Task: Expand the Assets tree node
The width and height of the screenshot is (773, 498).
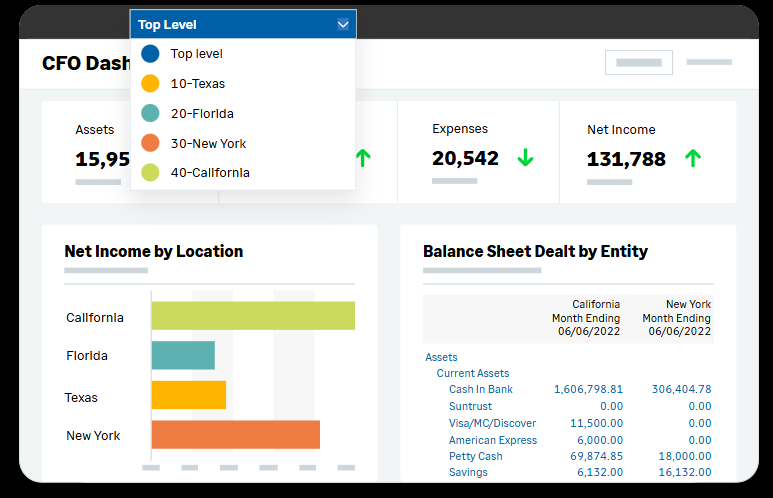Action: tap(441, 357)
